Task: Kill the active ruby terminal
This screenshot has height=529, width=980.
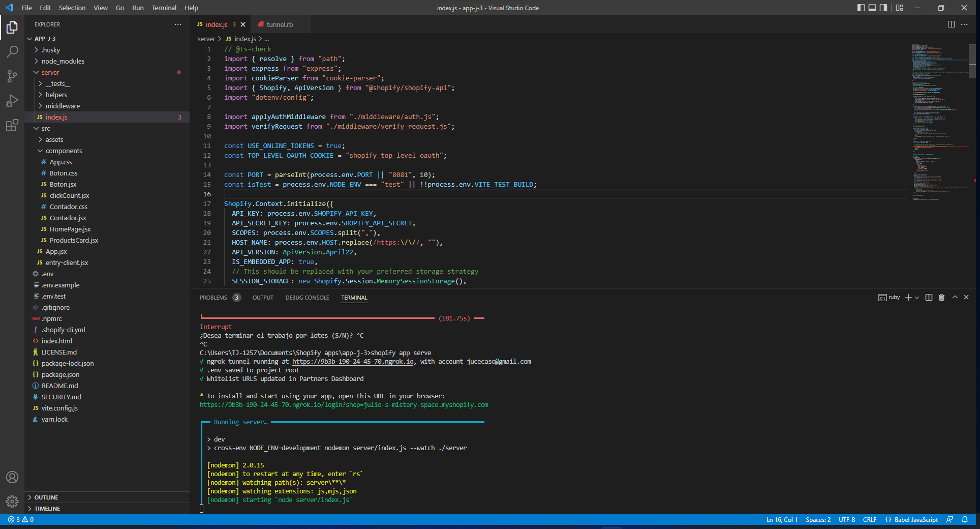Action: (942, 298)
